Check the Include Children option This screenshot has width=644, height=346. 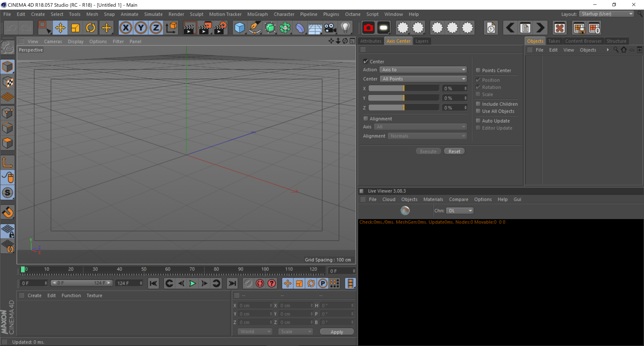[x=478, y=104]
